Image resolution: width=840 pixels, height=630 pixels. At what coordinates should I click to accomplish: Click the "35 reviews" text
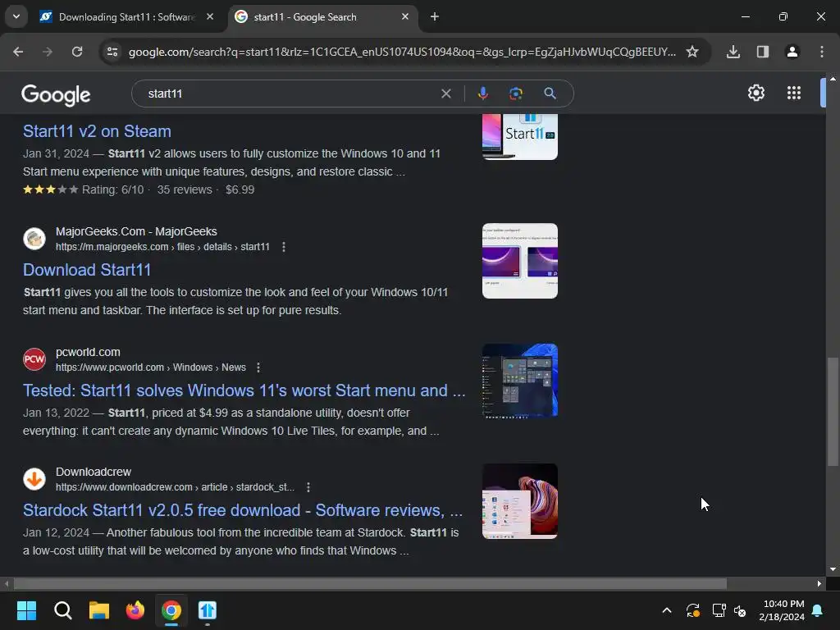pos(185,189)
